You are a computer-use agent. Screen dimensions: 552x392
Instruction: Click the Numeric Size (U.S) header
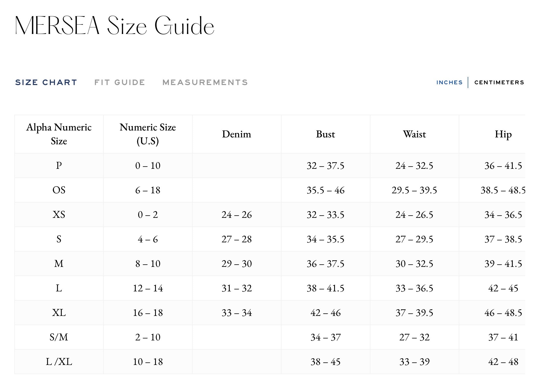pyautogui.click(x=148, y=134)
